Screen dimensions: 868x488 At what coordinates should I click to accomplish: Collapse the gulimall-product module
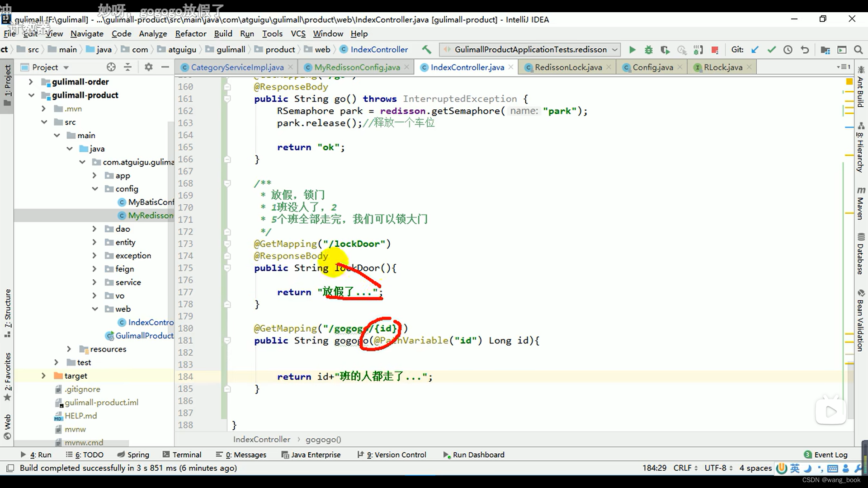31,95
